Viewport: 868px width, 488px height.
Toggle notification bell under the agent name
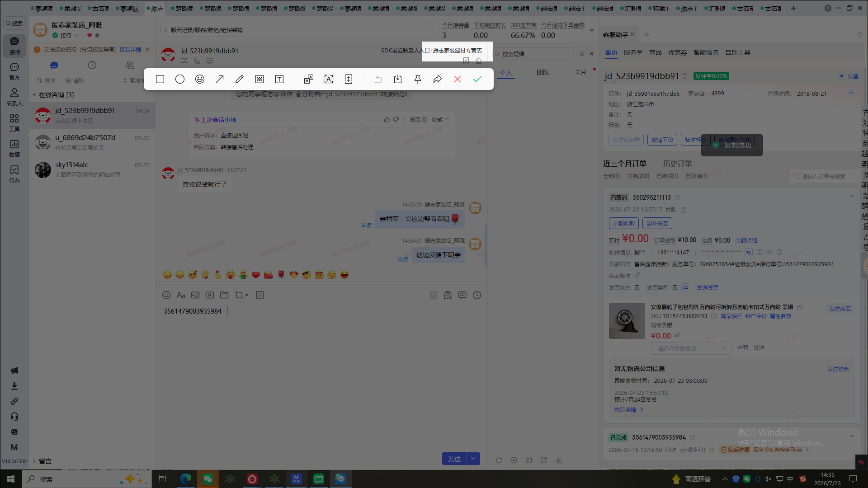pyautogui.click(x=97, y=35)
